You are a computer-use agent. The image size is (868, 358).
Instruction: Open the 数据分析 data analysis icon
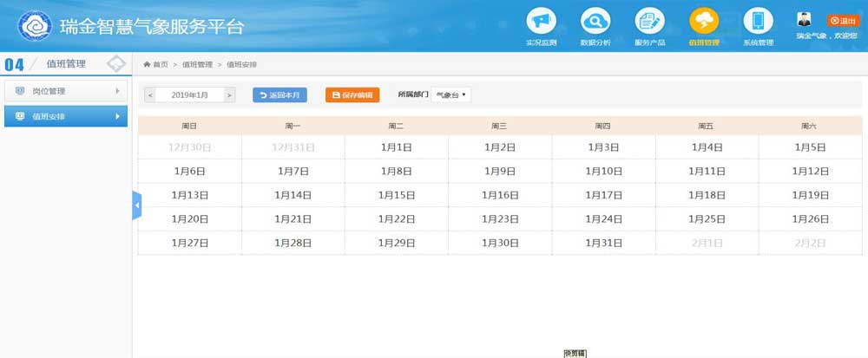pos(595,21)
